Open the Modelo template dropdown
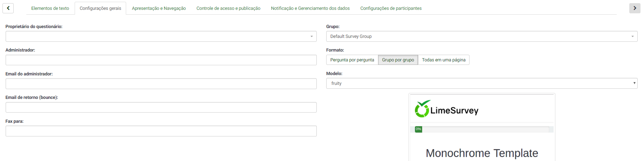The height and width of the screenshot is (161, 644). pos(481,83)
